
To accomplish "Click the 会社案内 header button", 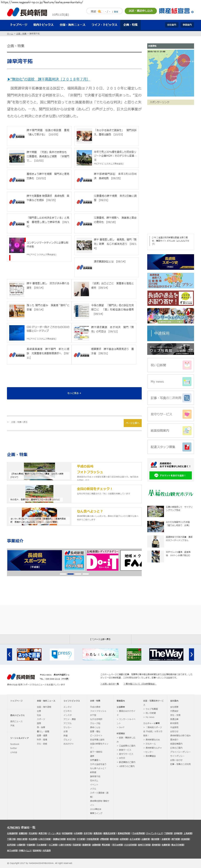I will click(172, 25).
